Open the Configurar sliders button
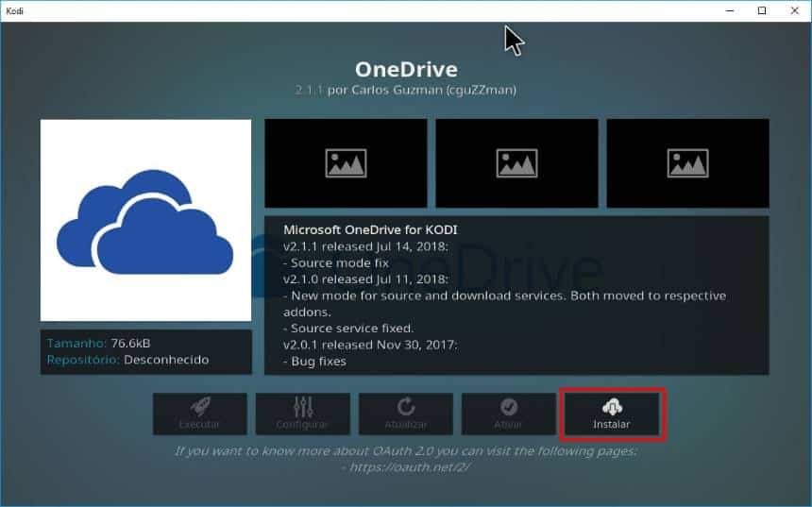 click(x=302, y=414)
